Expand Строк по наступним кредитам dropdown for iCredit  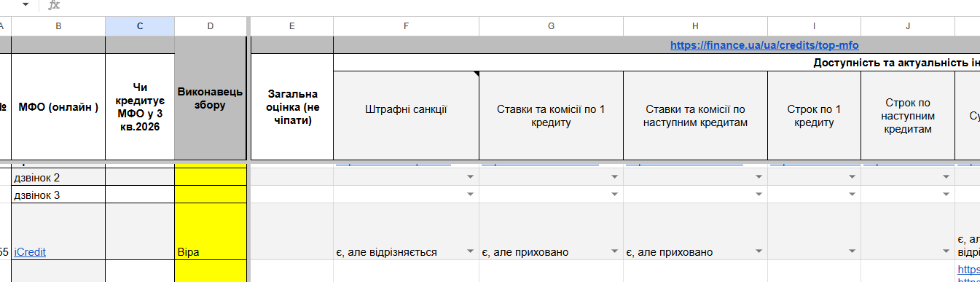(946, 252)
